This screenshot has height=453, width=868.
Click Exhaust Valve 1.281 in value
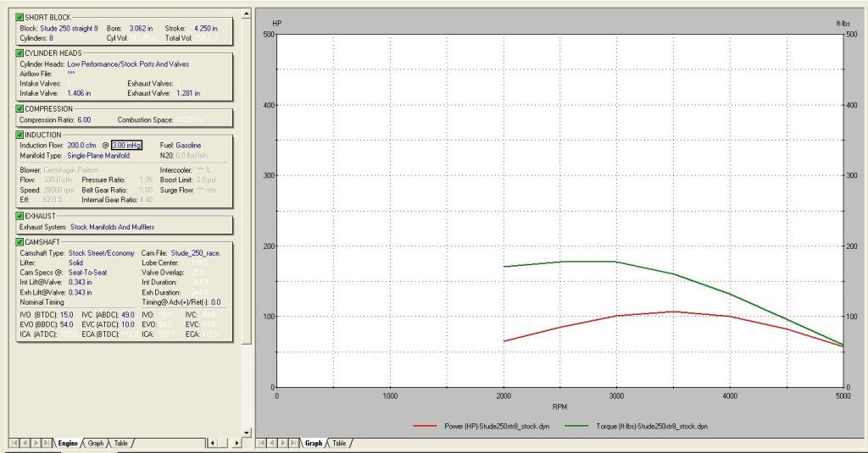[188, 93]
